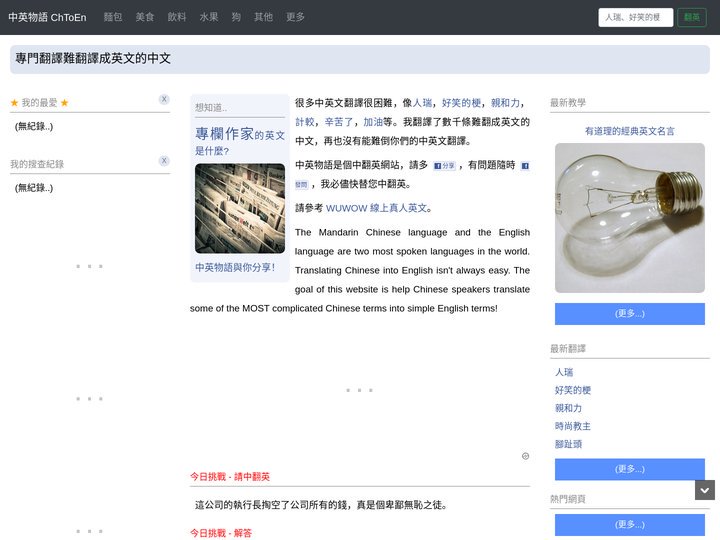
Task: Click the Facebook 分享 share button
Action: [444, 166]
